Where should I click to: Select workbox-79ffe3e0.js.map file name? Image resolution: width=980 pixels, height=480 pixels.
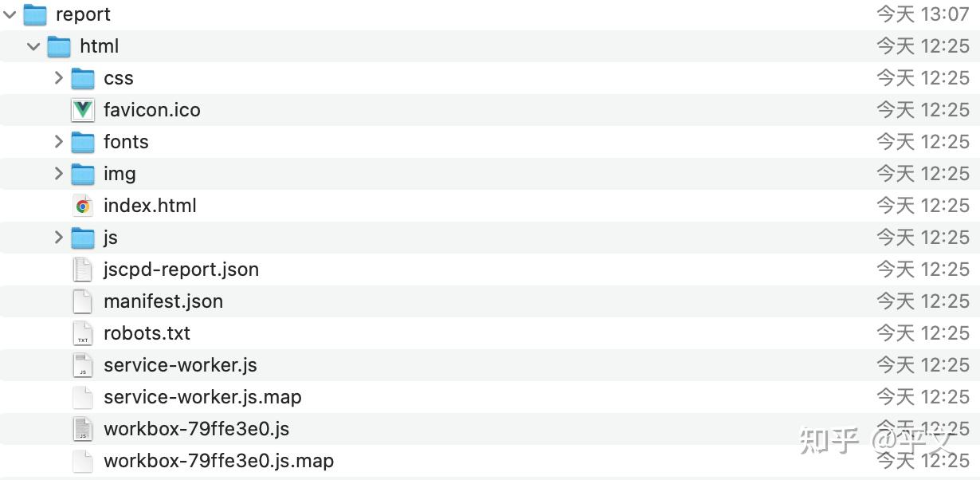pos(218,461)
